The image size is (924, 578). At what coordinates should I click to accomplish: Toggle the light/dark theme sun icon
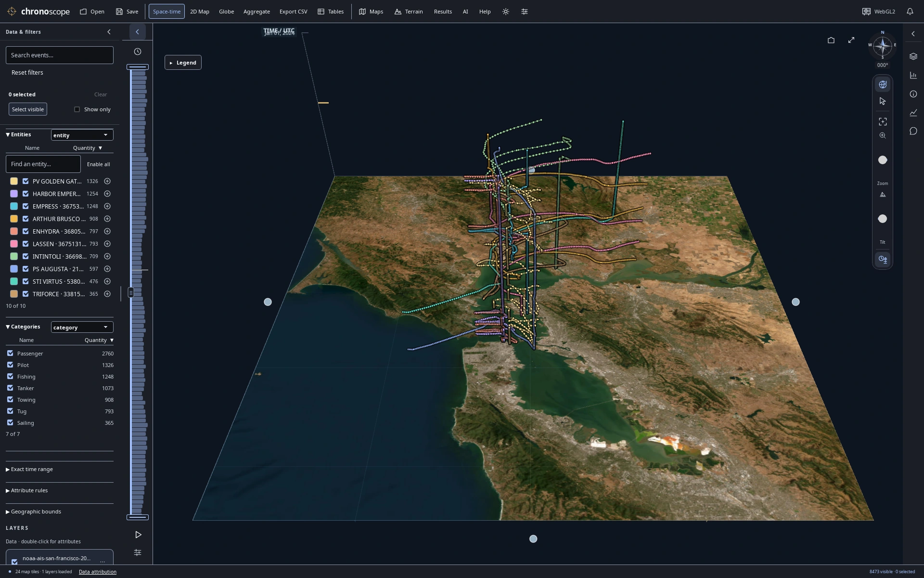tap(505, 12)
